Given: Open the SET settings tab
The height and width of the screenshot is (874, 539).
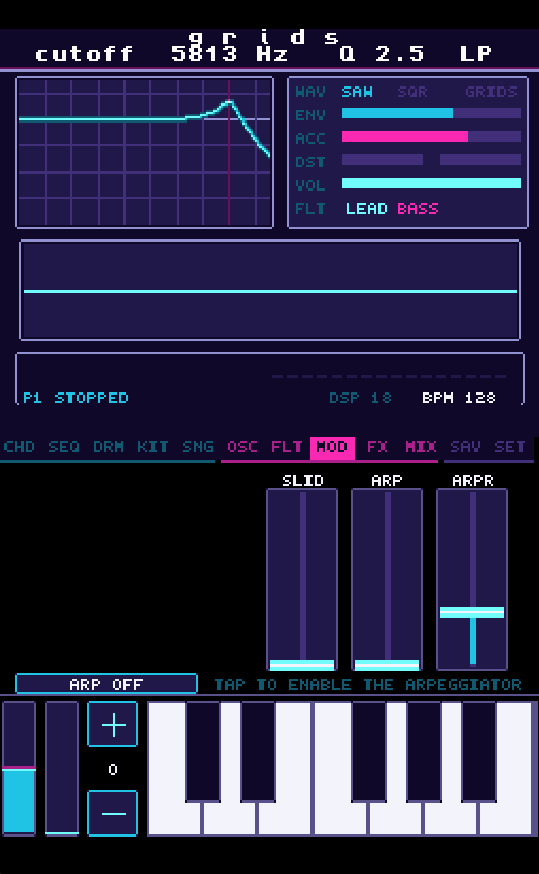Looking at the screenshot, I should (x=509, y=447).
